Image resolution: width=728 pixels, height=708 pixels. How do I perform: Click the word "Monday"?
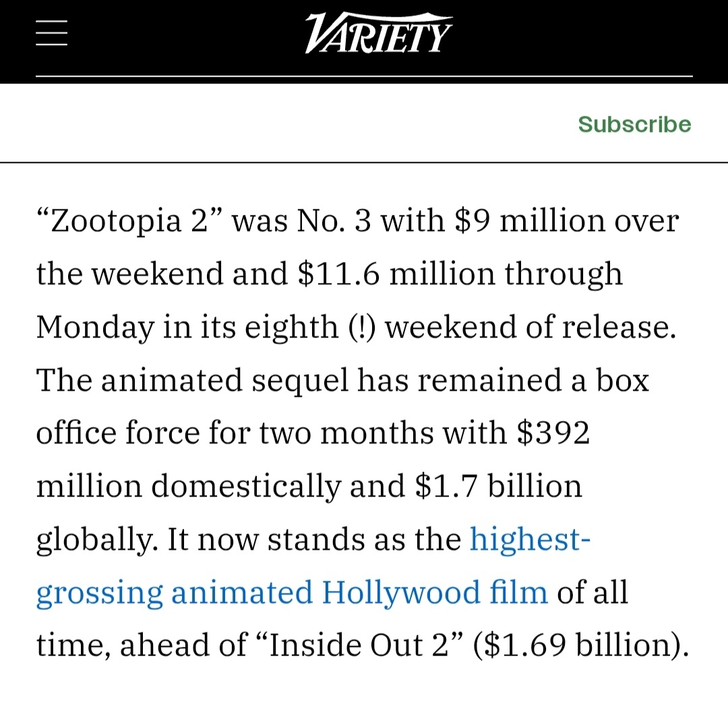[x=94, y=327]
